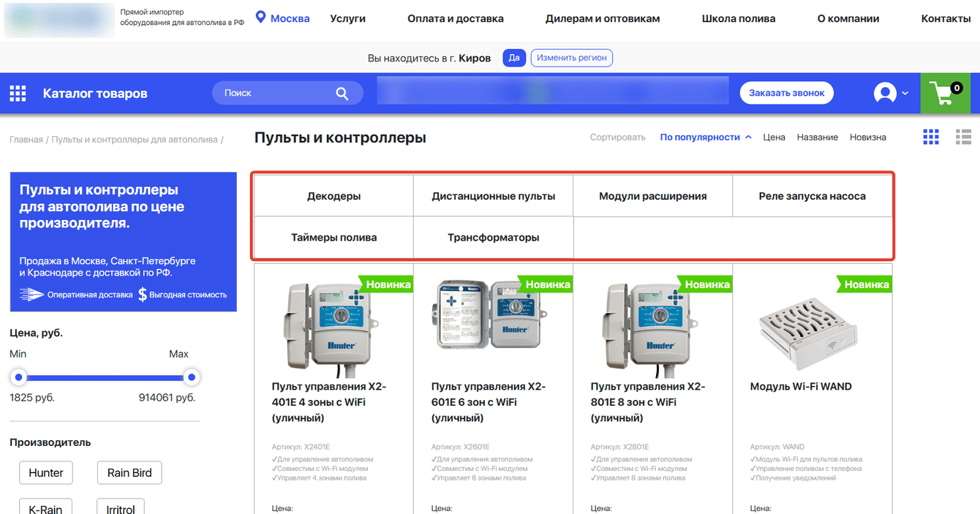Open Каталог товаров
Image resolution: width=980 pixels, height=514 pixels.
95,94
